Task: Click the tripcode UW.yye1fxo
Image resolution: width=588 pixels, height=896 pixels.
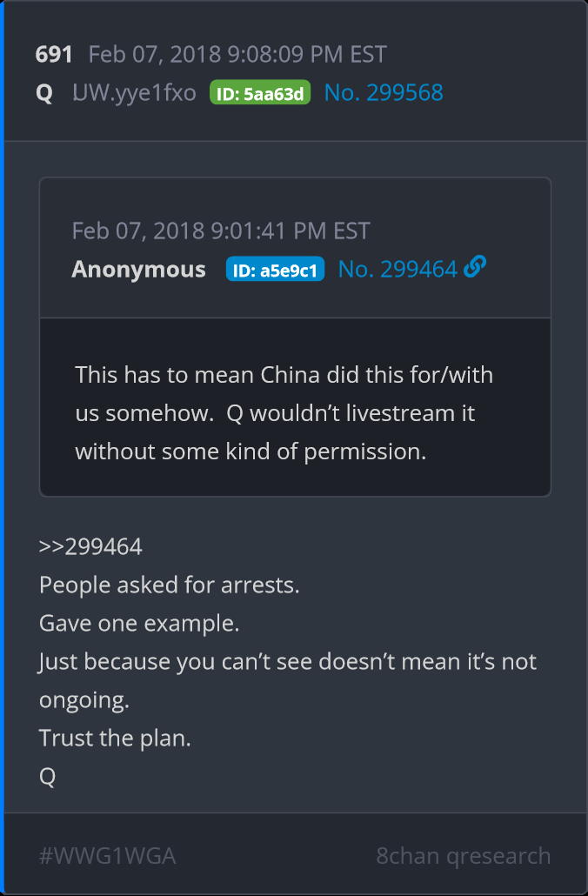Action: (134, 92)
